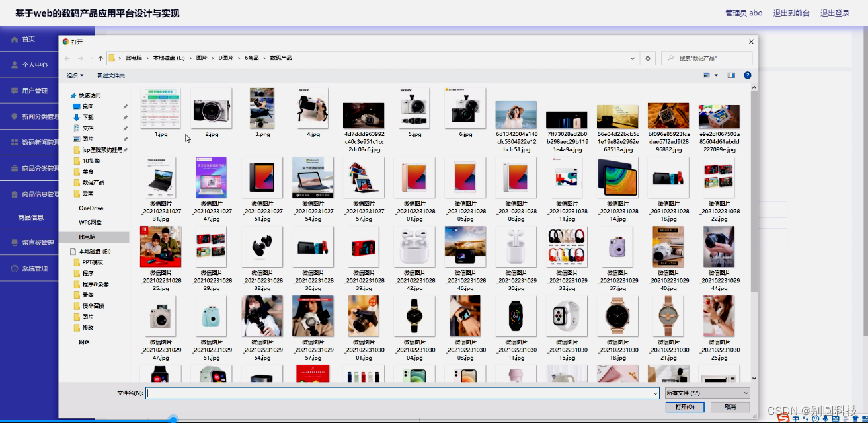Screen dimensions: 868x423
Task: Click the help question-mark icon in the dialog
Action: pos(748,75)
